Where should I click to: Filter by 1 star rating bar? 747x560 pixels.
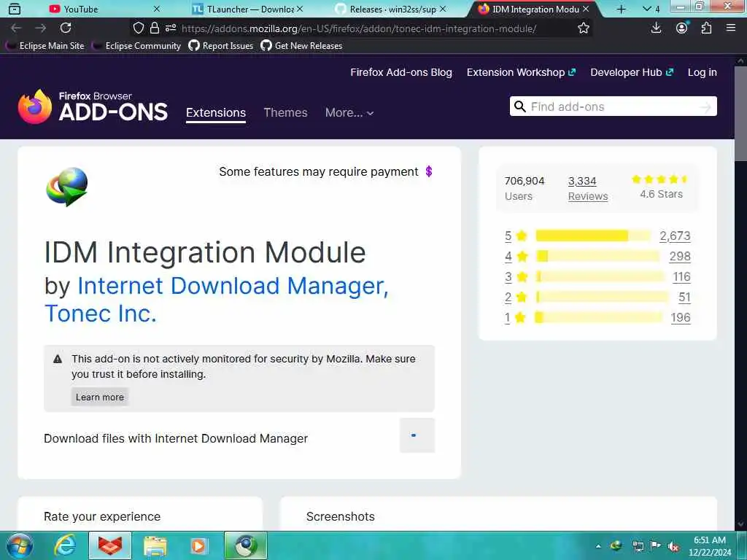[x=598, y=318]
